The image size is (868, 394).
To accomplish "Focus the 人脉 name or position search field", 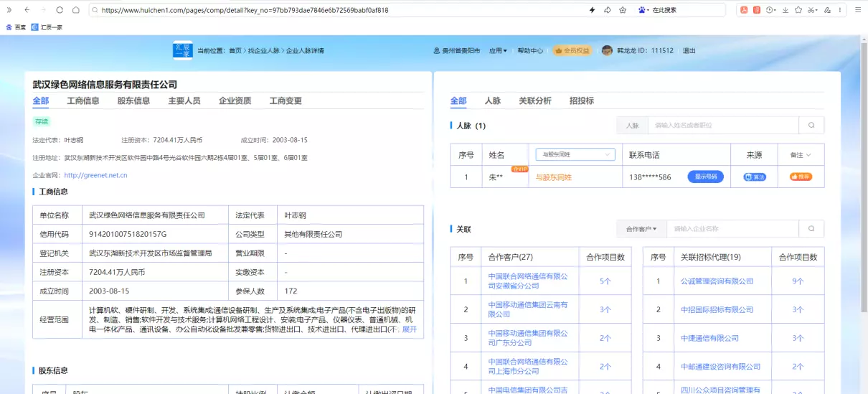I will pos(723,126).
